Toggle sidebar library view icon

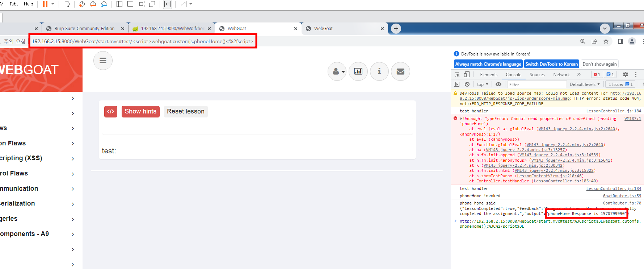pyautogui.click(x=119, y=4)
